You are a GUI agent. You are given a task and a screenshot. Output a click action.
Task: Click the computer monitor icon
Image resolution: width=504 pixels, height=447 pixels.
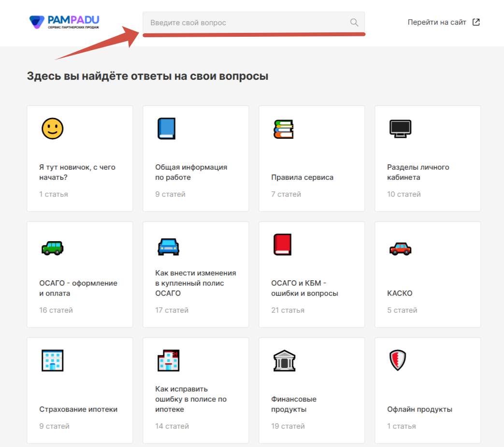pos(400,129)
